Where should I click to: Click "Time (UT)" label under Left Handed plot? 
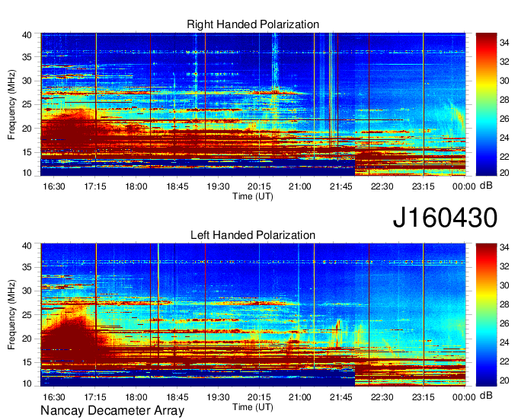(253, 407)
